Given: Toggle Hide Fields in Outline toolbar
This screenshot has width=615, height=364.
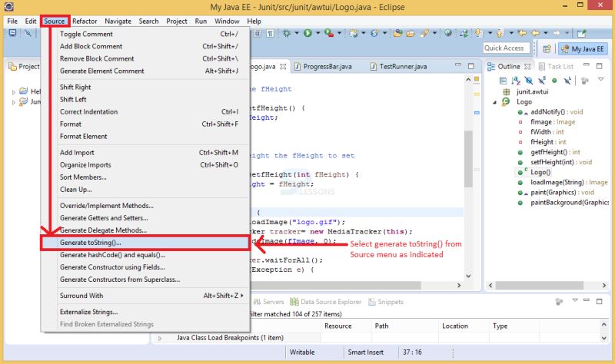Looking at the screenshot, I should [530, 81].
